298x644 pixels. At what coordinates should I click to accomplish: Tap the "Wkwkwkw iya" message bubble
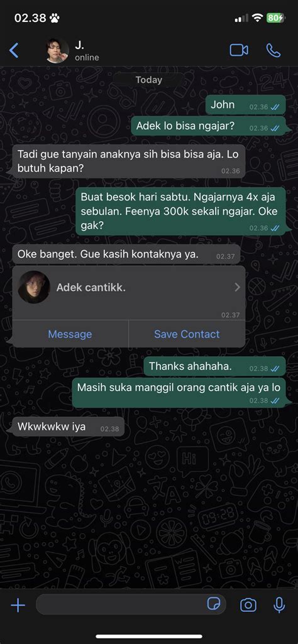click(x=69, y=427)
